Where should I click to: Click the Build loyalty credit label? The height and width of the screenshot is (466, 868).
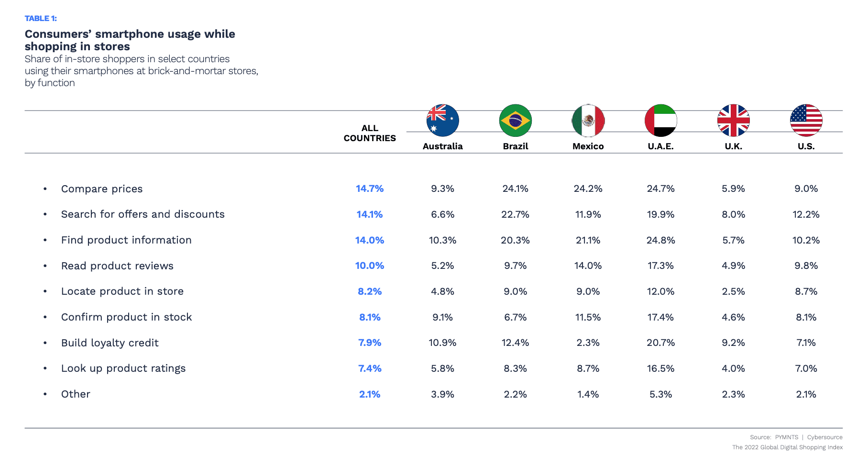110,343
